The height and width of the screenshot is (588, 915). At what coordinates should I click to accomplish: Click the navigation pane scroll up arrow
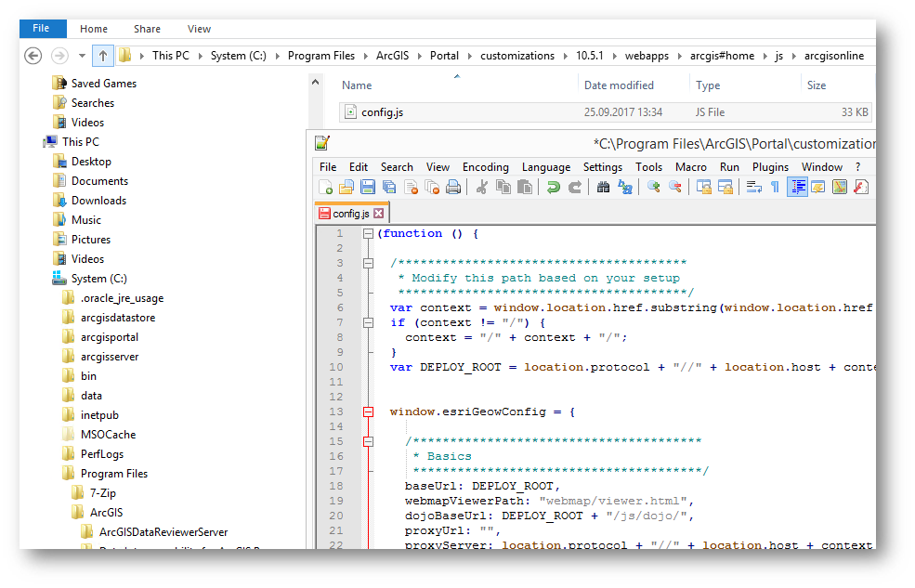click(x=315, y=83)
